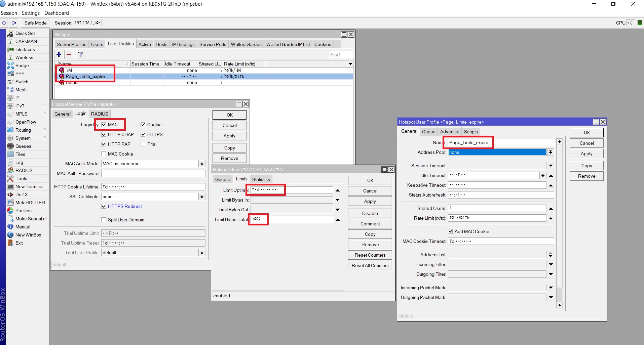Launch New WinBox from the sidebar
Viewport: 644px width, 345px height.
coord(28,235)
